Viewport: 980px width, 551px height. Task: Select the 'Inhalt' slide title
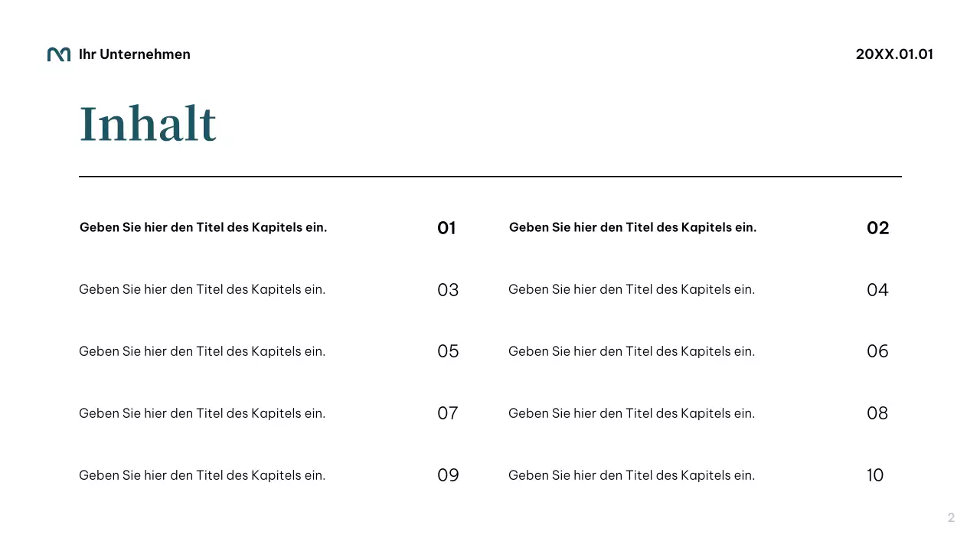pos(148,124)
